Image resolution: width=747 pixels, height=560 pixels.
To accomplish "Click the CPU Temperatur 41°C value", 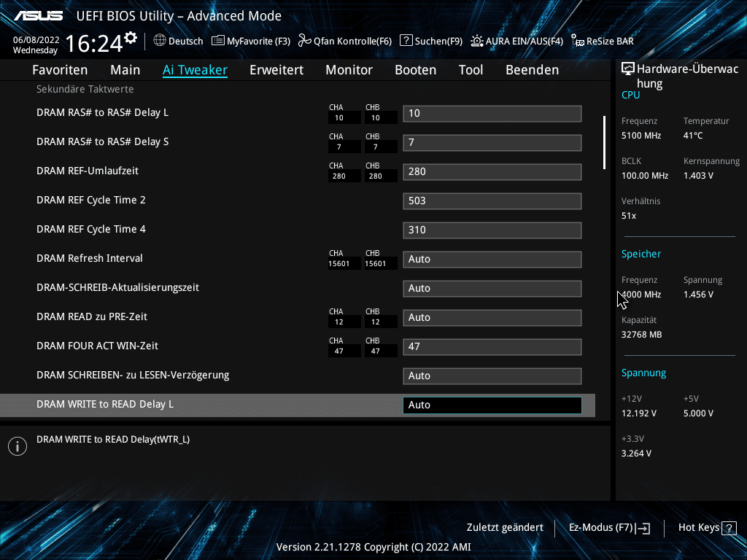I will 693,136.
